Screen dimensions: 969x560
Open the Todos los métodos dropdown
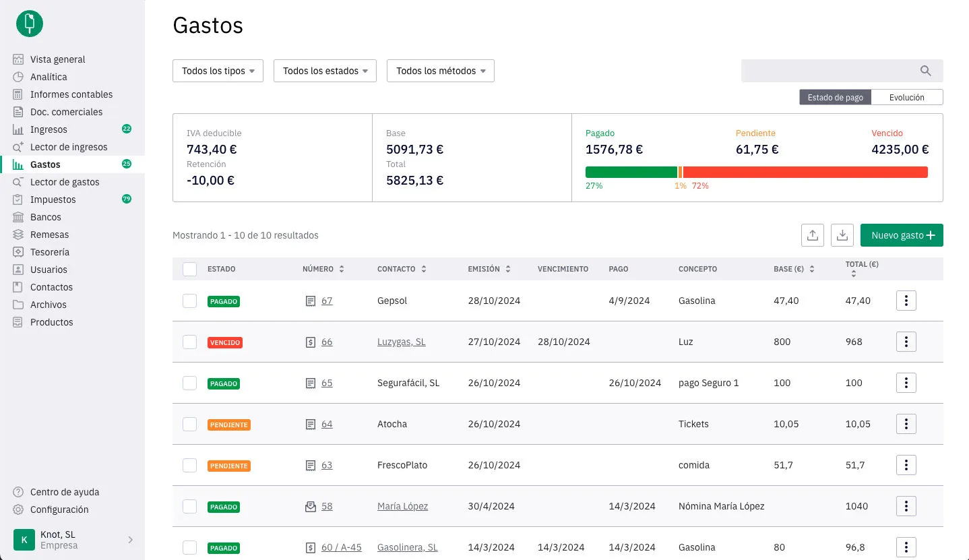pyautogui.click(x=441, y=71)
